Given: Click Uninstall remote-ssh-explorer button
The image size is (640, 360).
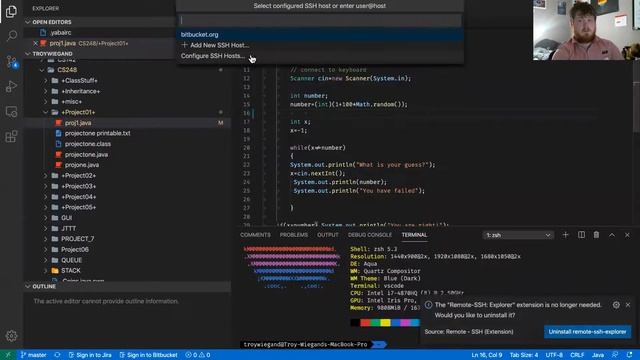Looking at the screenshot, I should pos(587,331).
